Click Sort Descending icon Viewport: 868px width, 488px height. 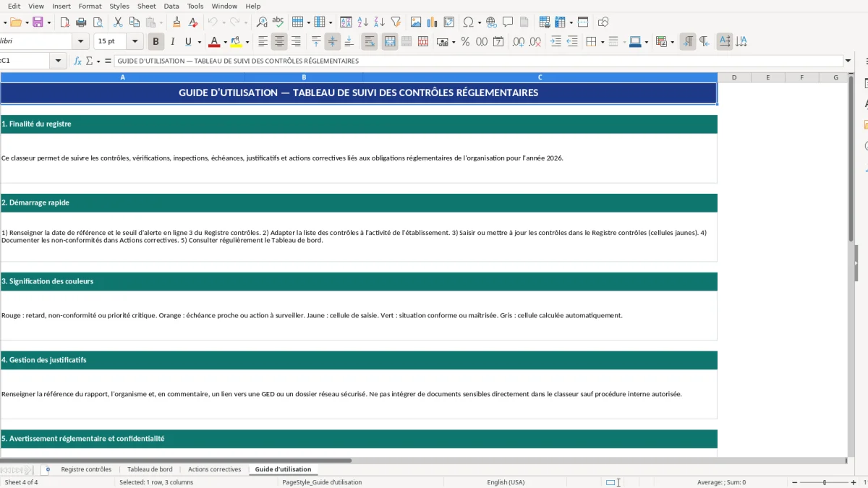click(379, 22)
